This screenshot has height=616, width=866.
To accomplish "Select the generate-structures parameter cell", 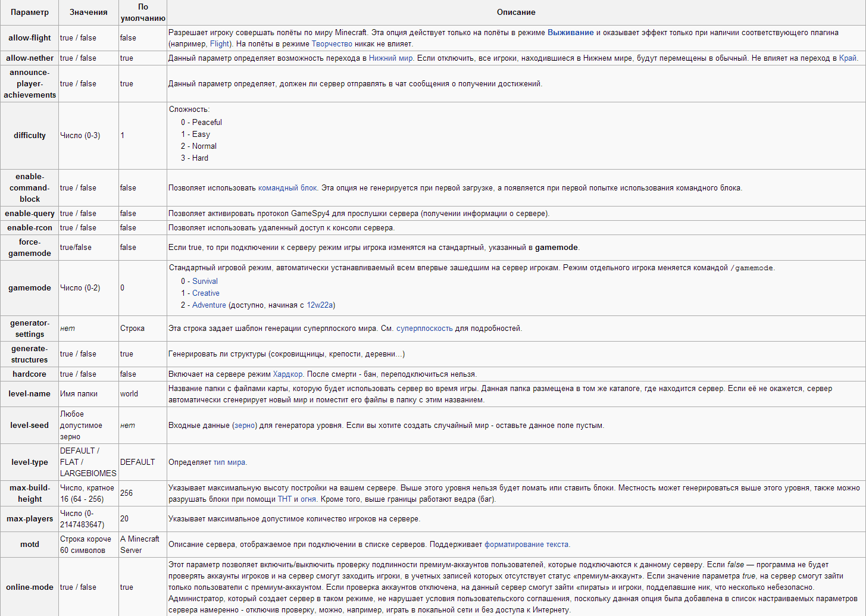I will tap(30, 354).
